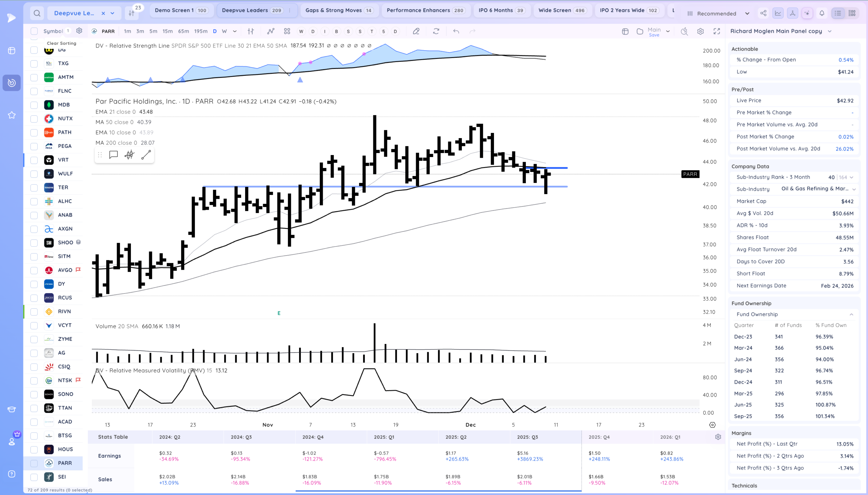
Task: Add a comment annotation on chart
Action: 113,155
